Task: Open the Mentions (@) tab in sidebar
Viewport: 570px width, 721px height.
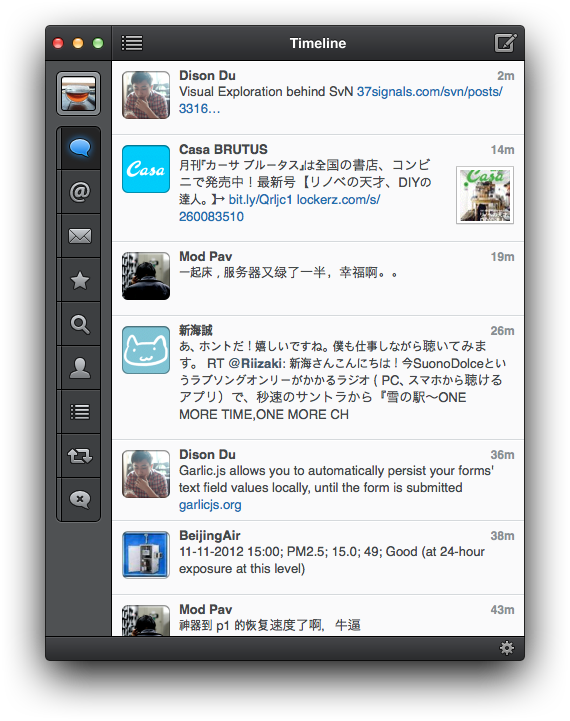Action: [80, 192]
